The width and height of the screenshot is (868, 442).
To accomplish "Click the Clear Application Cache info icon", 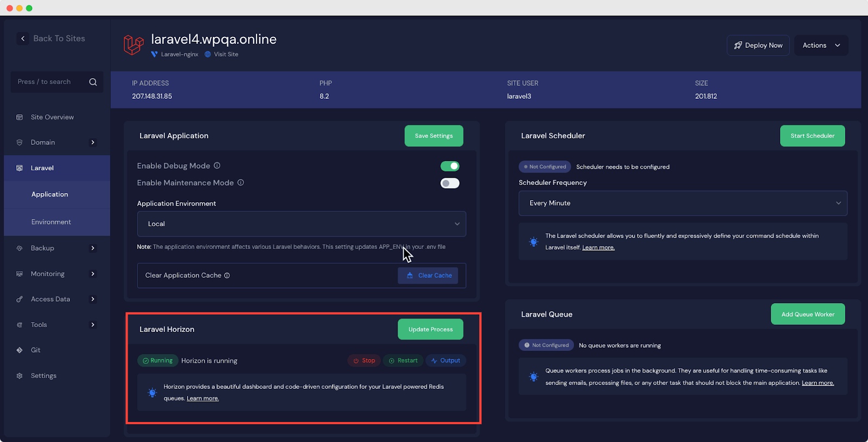I will 227,276.
